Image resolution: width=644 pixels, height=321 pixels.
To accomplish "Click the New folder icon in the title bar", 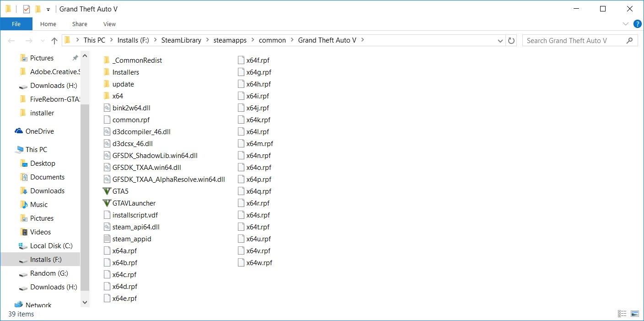I will point(38,9).
